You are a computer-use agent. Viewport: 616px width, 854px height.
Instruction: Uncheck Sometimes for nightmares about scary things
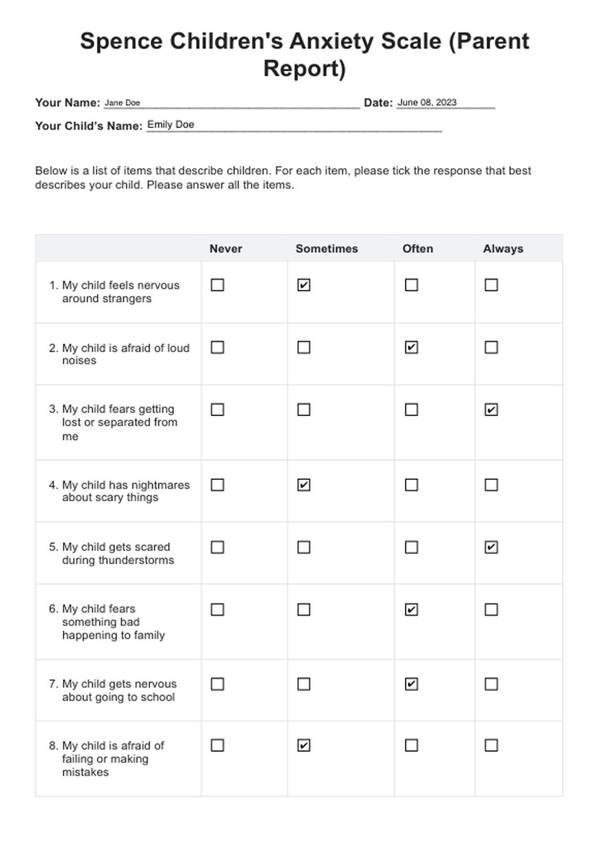[304, 485]
